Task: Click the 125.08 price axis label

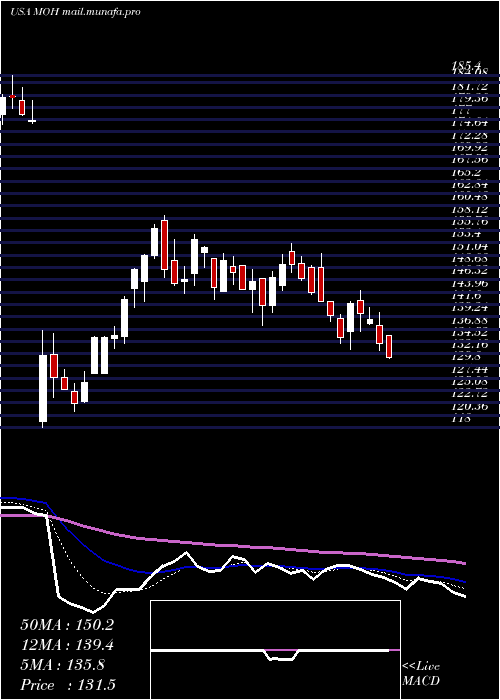Action: (x=469, y=382)
